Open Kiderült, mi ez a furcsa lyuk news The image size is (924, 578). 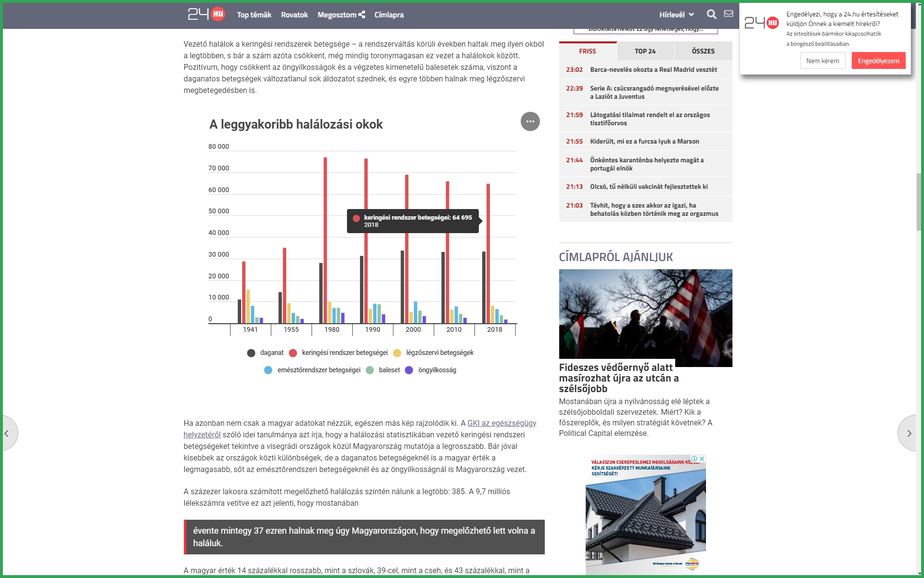[x=644, y=141]
